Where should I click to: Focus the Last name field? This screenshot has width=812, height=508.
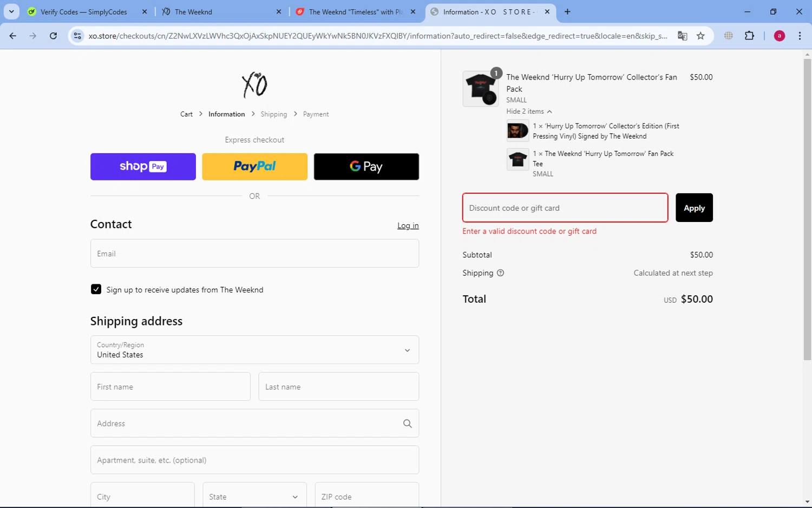(339, 387)
